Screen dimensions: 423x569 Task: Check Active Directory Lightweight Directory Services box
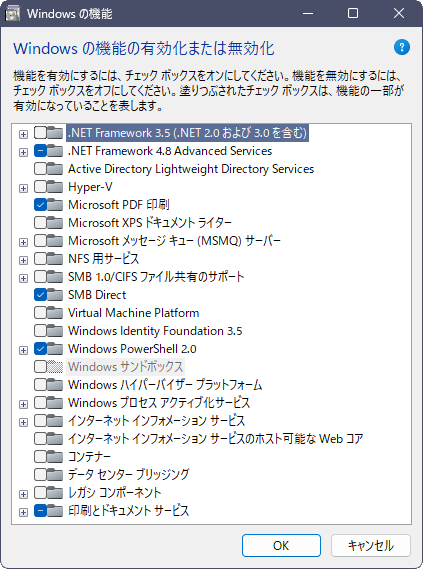click(40, 169)
